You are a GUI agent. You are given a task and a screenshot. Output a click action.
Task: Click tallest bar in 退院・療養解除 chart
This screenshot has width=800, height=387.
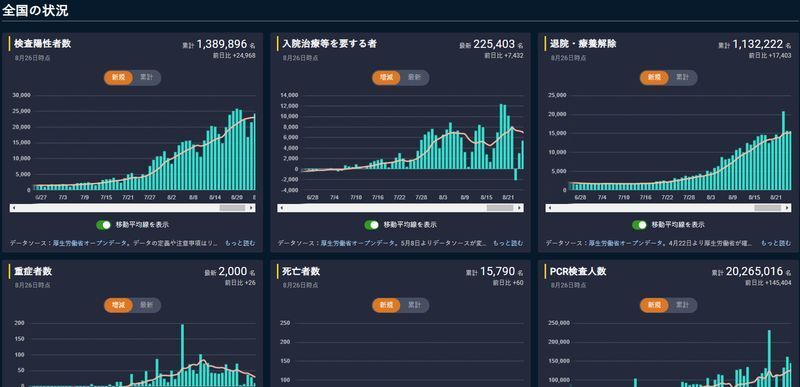point(784,150)
